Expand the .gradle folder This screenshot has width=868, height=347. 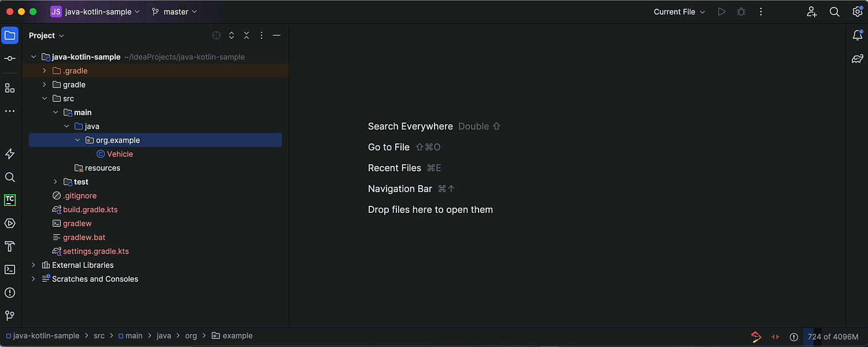[45, 71]
